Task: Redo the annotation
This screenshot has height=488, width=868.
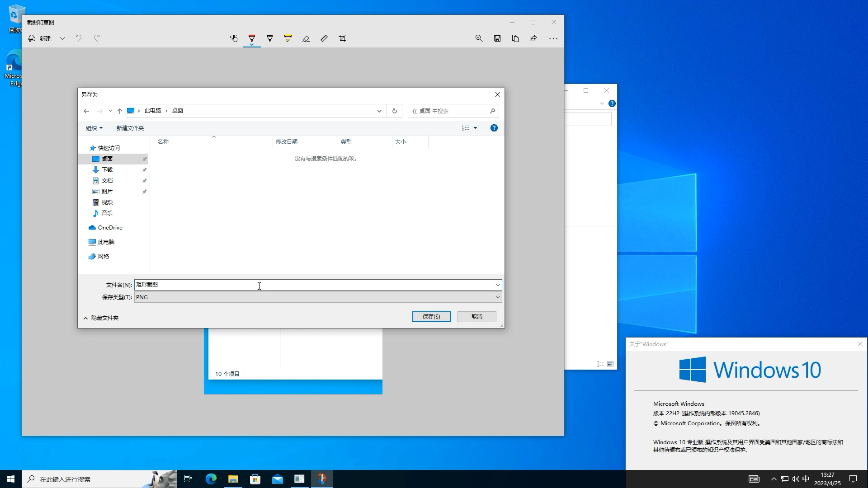Action: (x=97, y=38)
